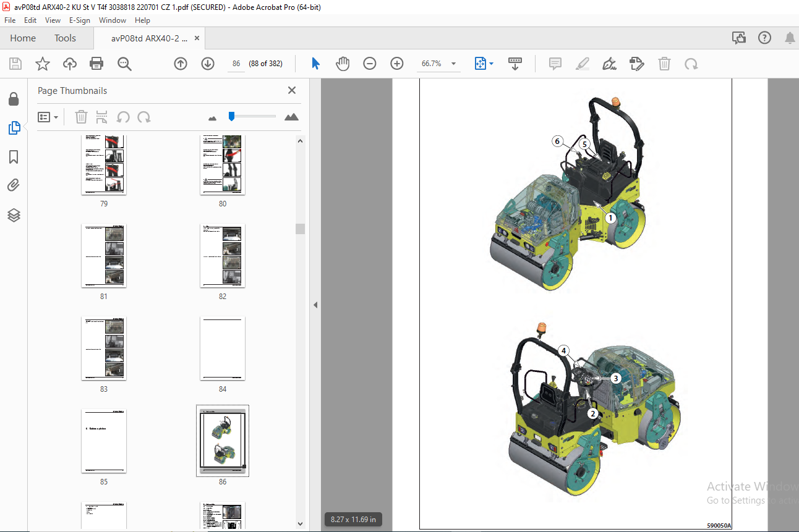Click the thumbnails panel scroll down arrow
799x532 pixels.
(301, 523)
